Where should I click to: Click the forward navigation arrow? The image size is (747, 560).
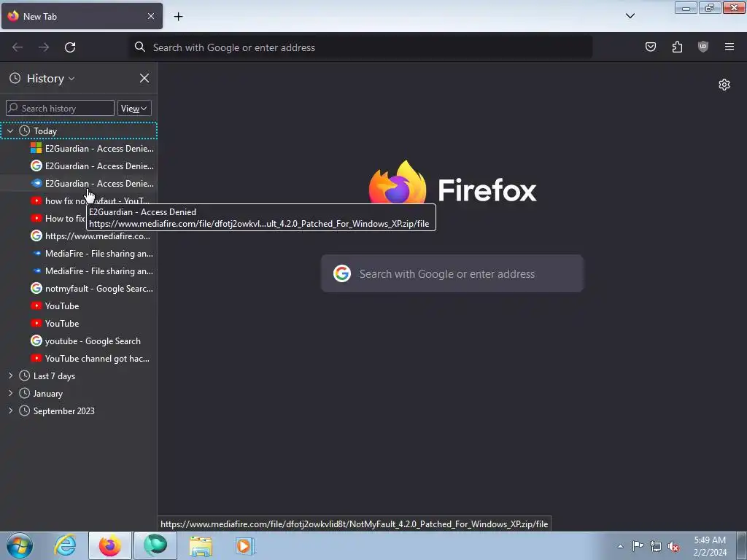pos(44,47)
